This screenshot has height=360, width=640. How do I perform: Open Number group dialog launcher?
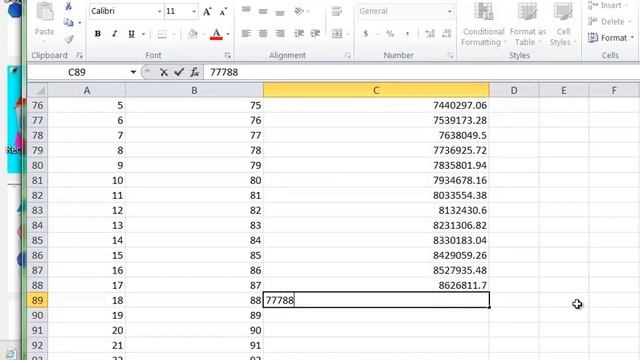(x=450, y=56)
